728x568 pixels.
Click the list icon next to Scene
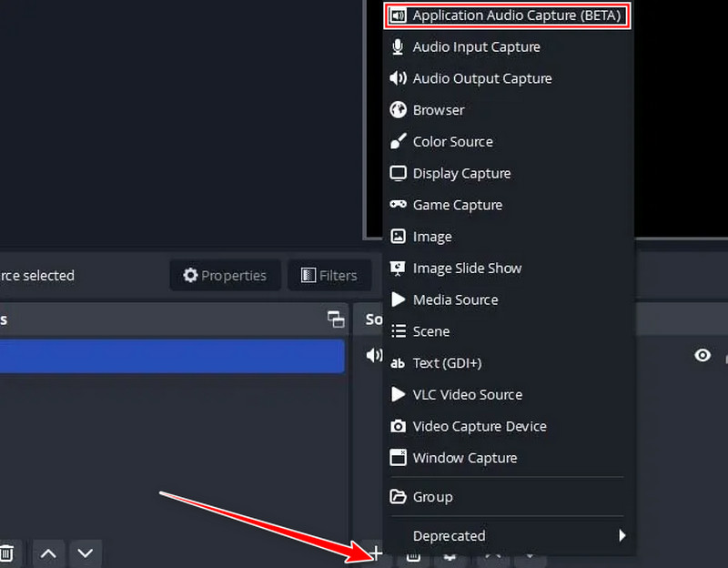click(399, 331)
